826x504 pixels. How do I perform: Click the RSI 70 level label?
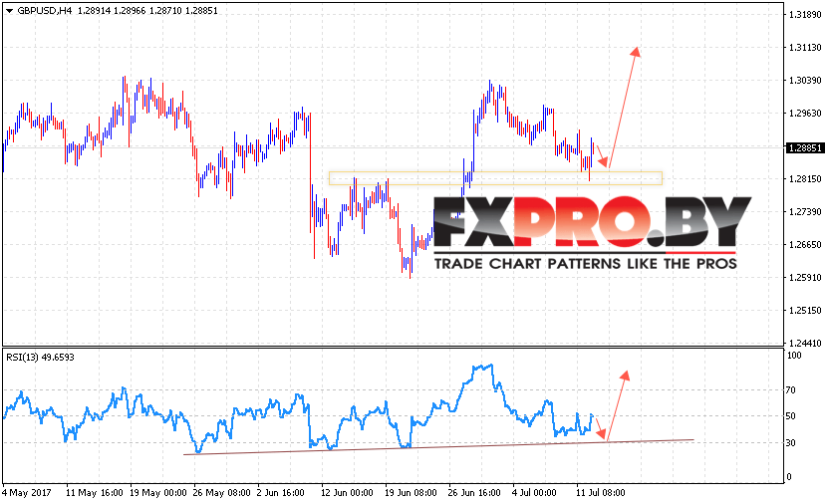pos(791,390)
